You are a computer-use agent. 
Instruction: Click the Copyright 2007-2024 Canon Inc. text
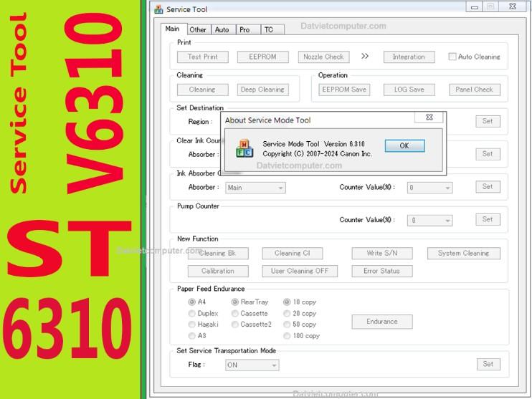point(317,154)
